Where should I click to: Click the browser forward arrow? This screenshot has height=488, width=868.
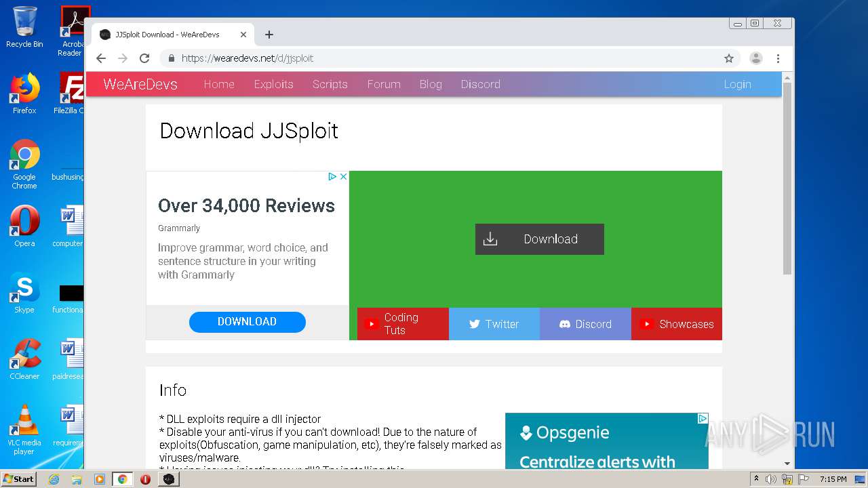[x=123, y=58]
